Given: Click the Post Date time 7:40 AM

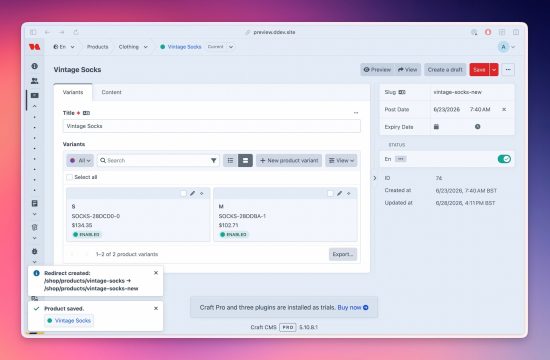Looking at the screenshot, I should coord(480,109).
